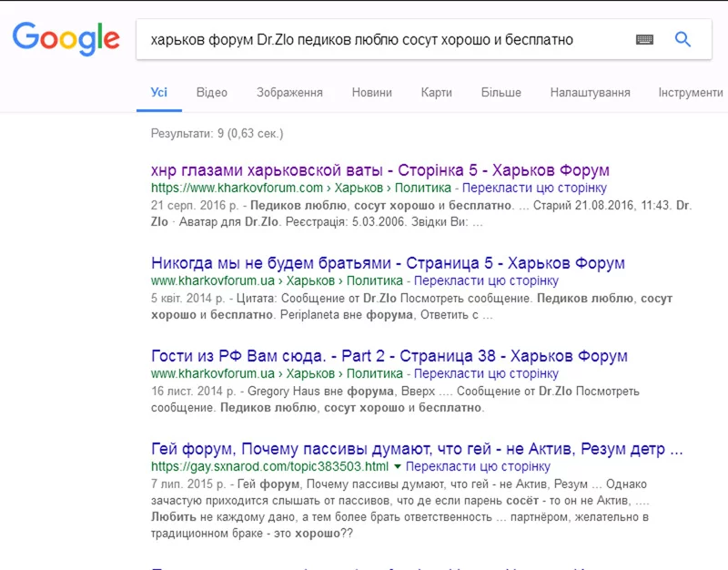This screenshot has height=570, width=728.
Task: Open the Новини tab
Action: pos(372,93)
